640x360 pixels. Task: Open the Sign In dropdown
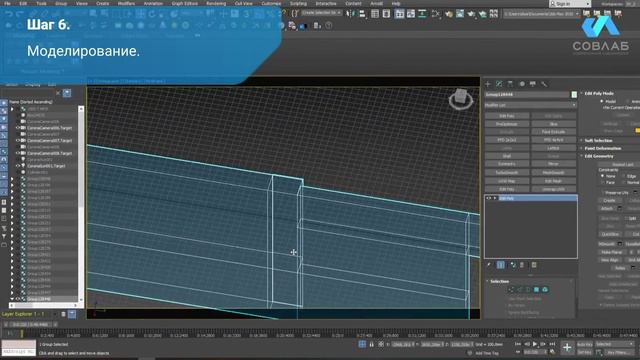(569, 4)
